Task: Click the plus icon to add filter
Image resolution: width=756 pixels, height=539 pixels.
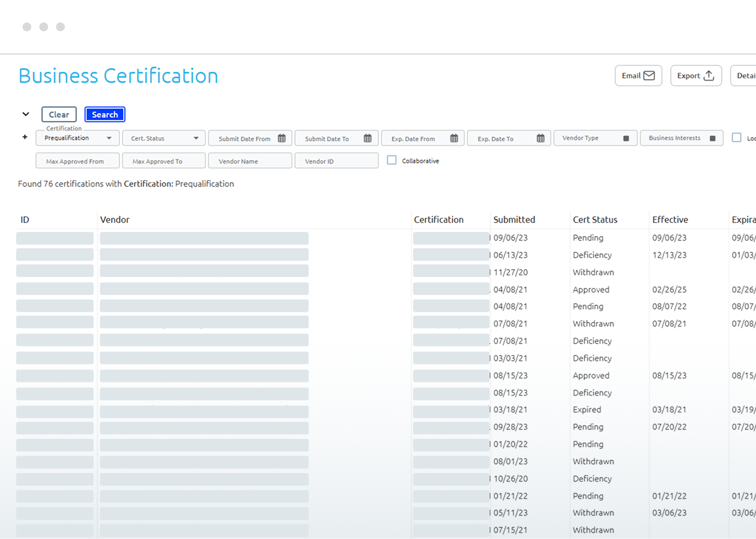Action: coord(25,137)
